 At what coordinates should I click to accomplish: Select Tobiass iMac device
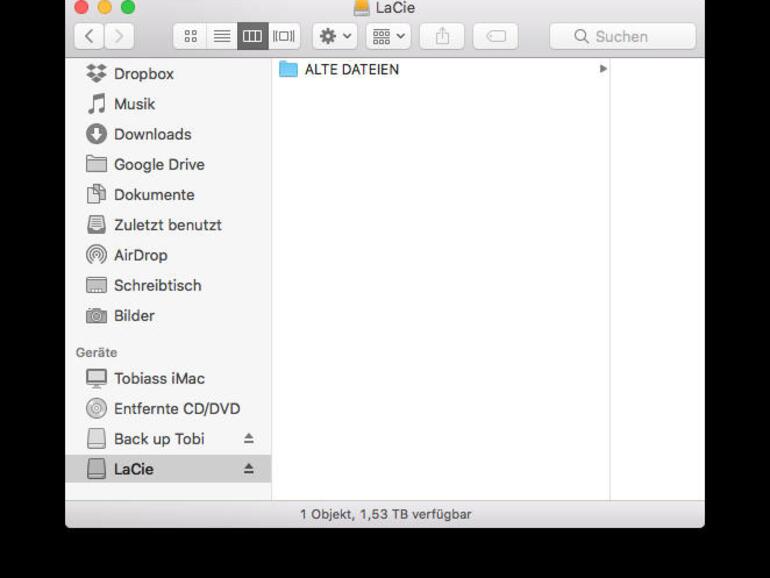tap(160, 379)
